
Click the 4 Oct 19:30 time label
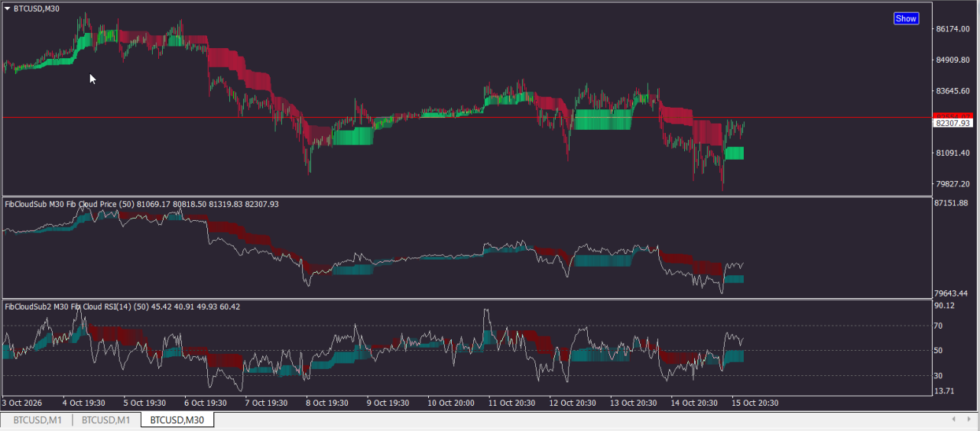(83, 403)
